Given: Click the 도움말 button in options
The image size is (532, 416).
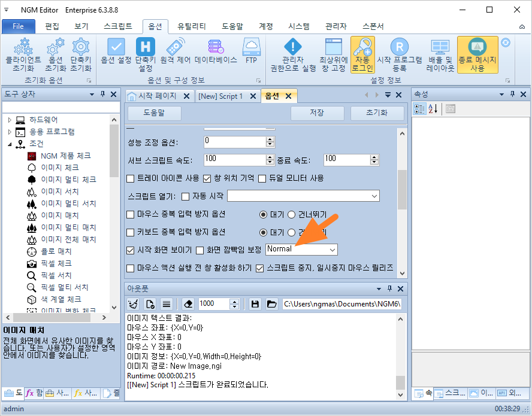Looking at the screenshot, I should [155, 113].
